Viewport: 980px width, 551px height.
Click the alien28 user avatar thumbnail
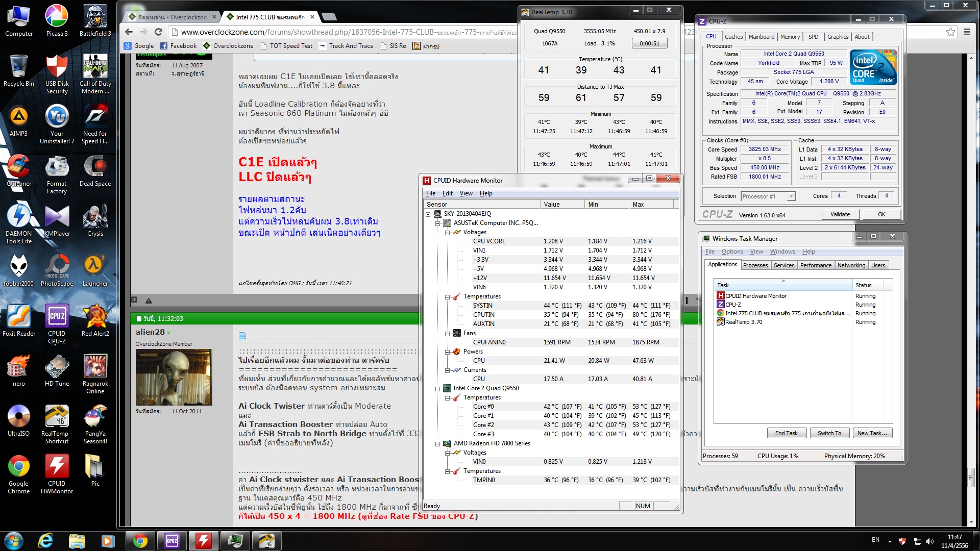tap(174, 377)
